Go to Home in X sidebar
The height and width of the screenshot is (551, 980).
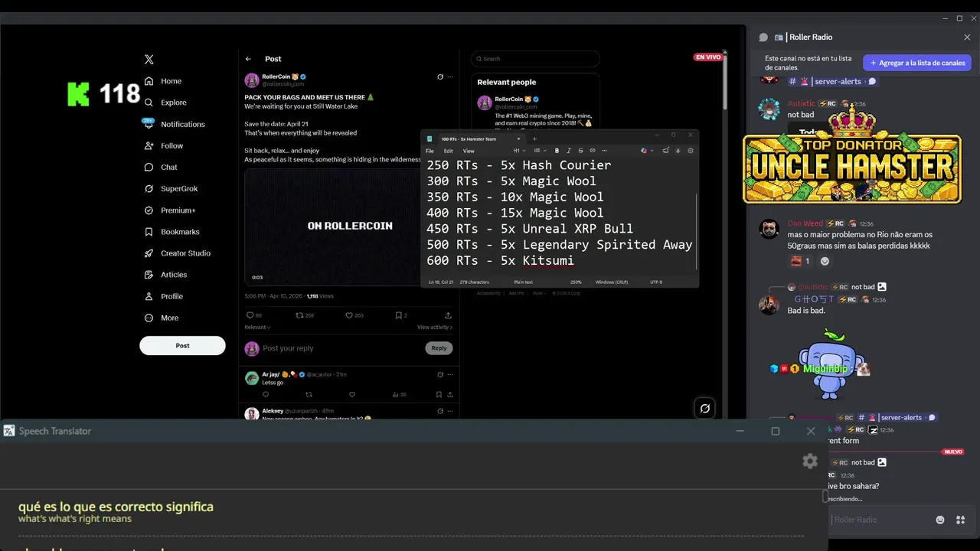pyautogui.click(x=163, y=81)
